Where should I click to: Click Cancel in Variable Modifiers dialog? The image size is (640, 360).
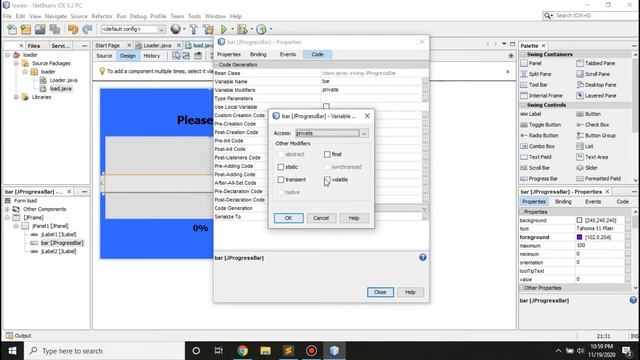321,218
